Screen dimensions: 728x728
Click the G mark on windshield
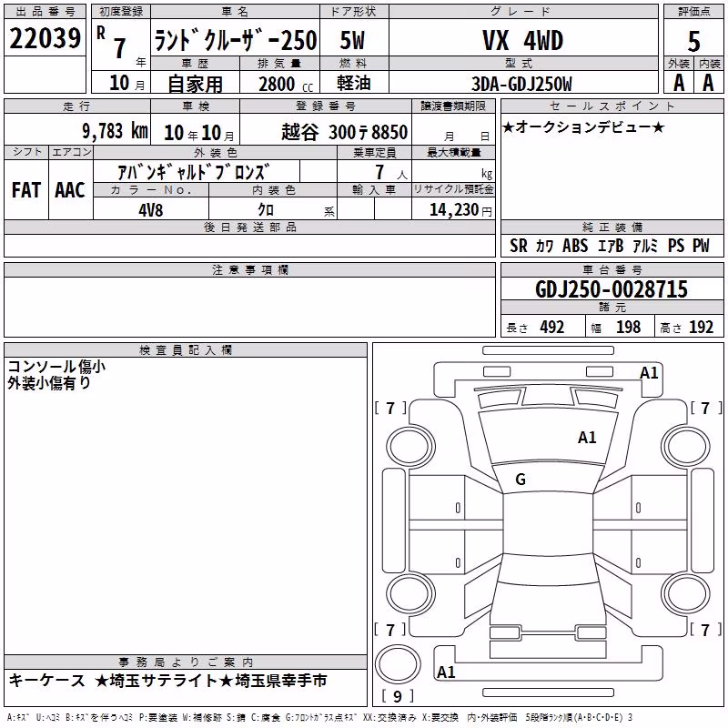pyautogui.click(x=521, y=480)
